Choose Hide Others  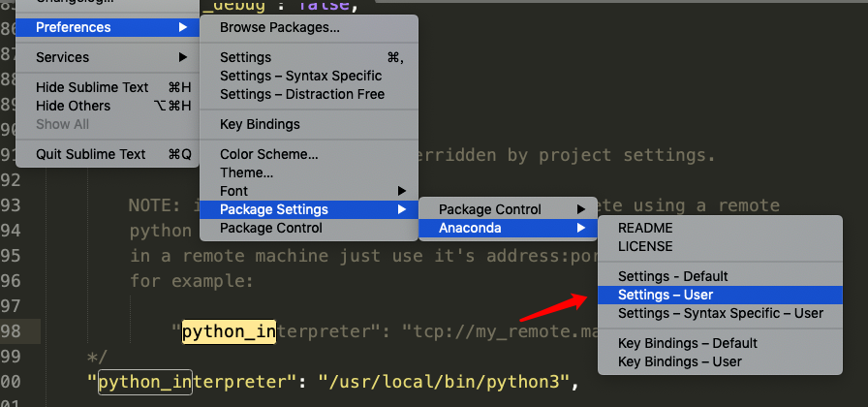click(108, 106)
